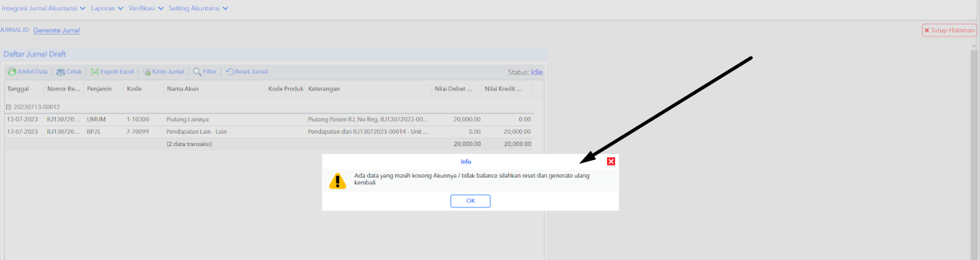Click the Kirim Jurnal icon
The width and height of the screenshot is (980, 260).
[147, 72]
